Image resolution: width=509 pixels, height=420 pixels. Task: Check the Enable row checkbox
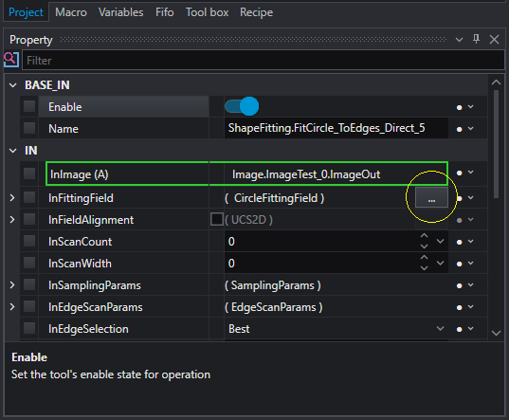click(29, 106)
